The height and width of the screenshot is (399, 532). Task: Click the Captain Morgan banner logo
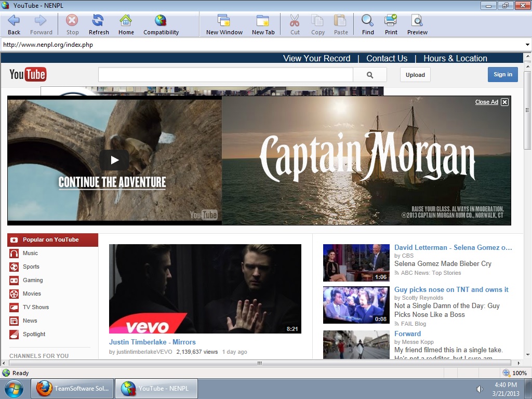[367, 157]
